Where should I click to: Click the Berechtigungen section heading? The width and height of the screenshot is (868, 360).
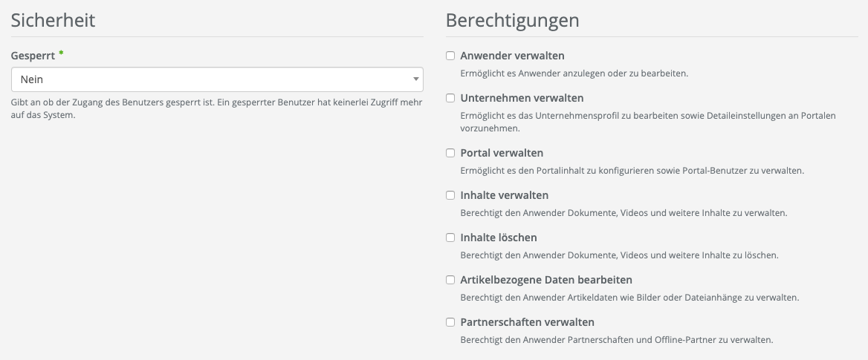pos(512,20)
